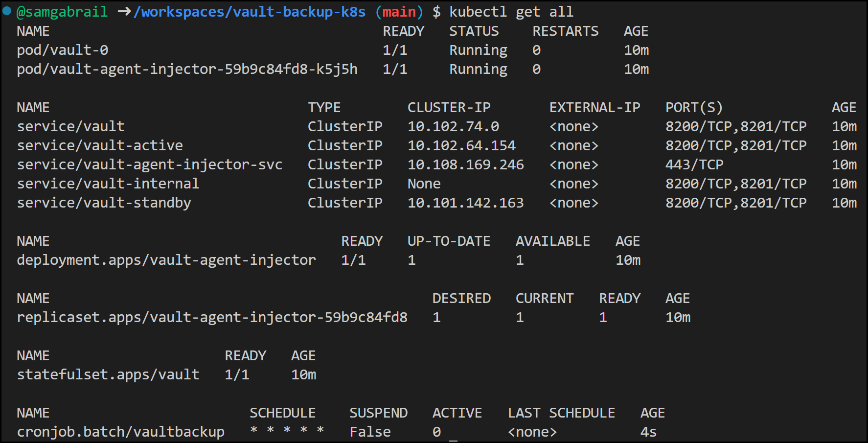868x443 pixels.
Task: Click the blue terminal status dot indicator
Action: click(x=6, y=10)
